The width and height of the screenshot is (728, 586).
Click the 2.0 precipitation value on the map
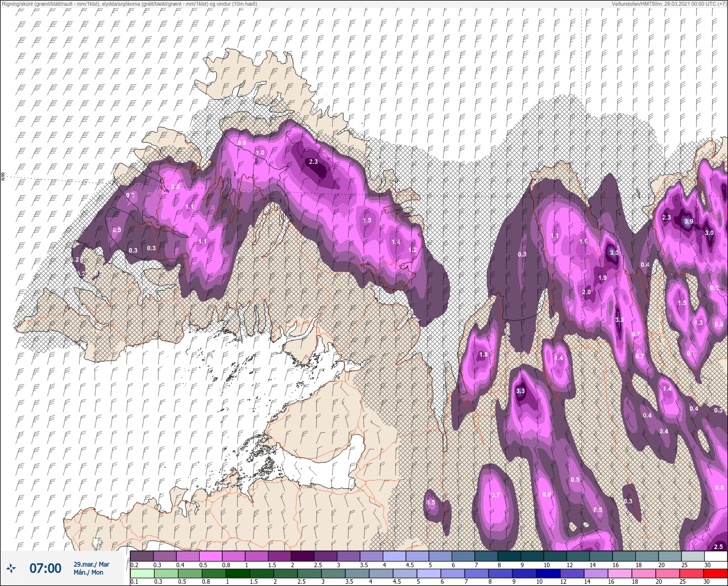pos(586,292)
